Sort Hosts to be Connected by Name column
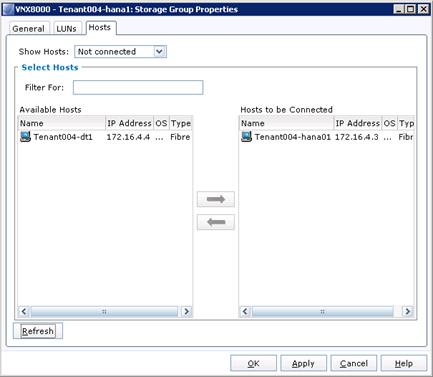 point(287,123)
